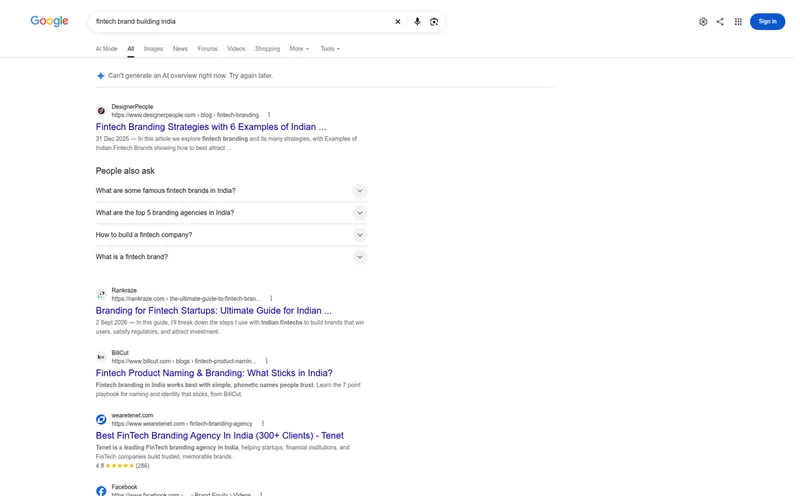Click BillCut site favicon

[101, 357]
